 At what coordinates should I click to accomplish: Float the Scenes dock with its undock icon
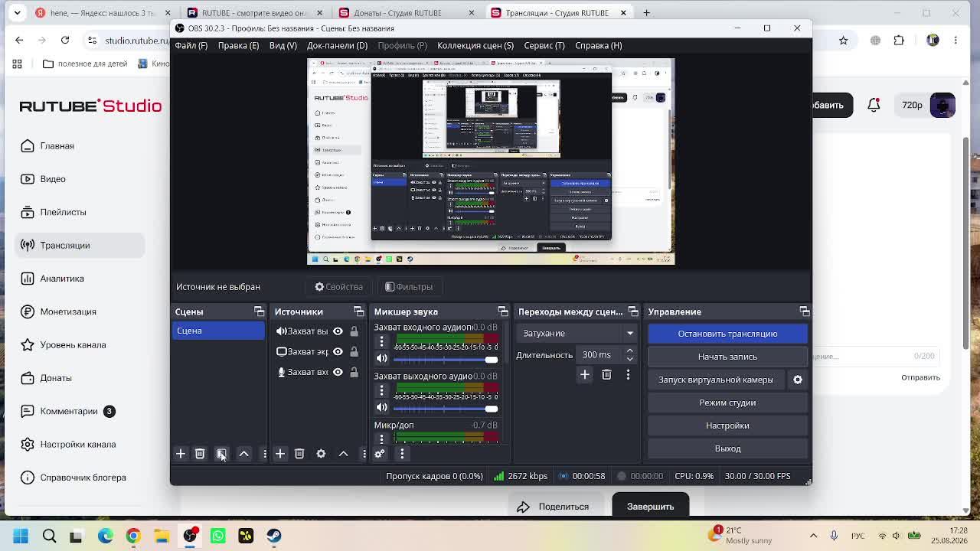pos(259,311)
